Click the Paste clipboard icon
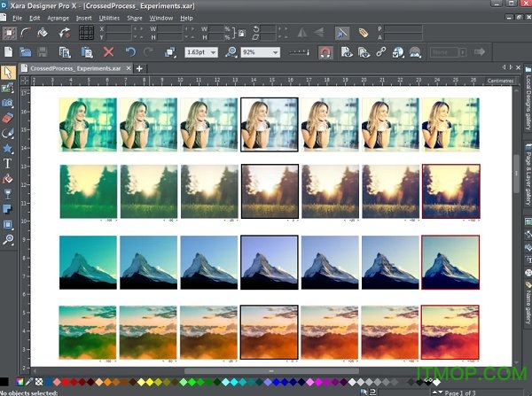 click(87, 52)
